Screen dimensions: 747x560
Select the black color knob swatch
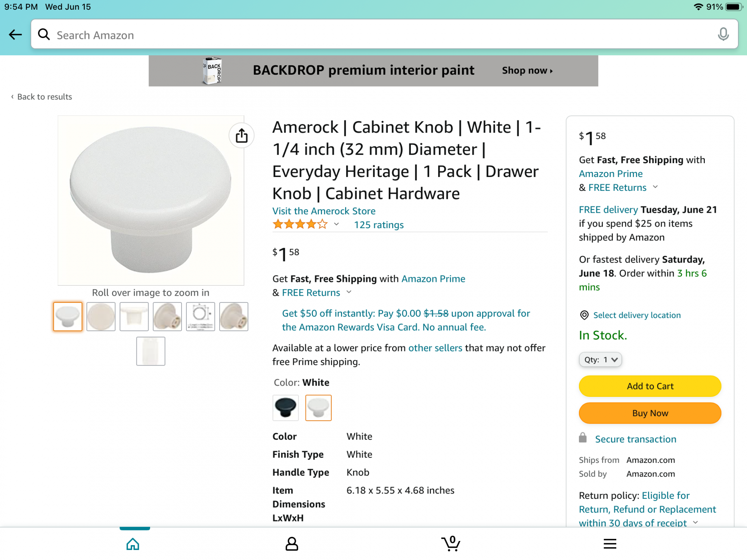click(286, 408)
